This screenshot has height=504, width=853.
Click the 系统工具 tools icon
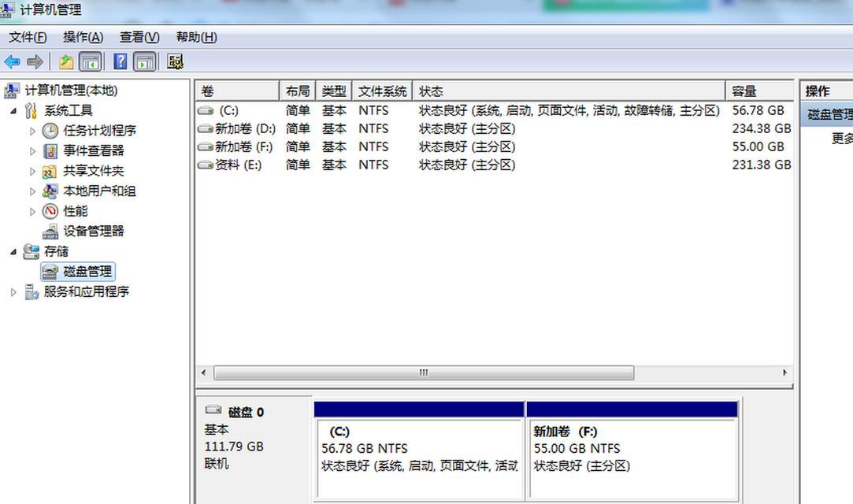tap(31, 110)
